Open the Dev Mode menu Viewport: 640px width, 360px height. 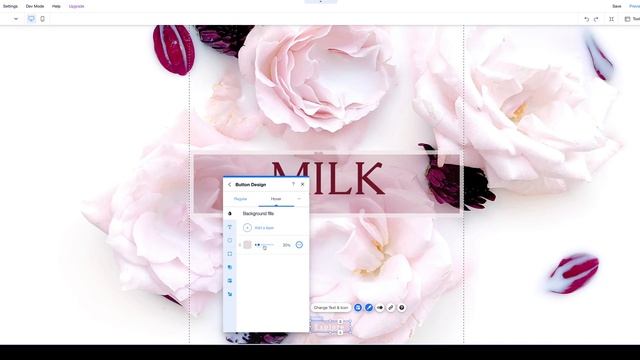pyautogui.click(x=35, y=7)
